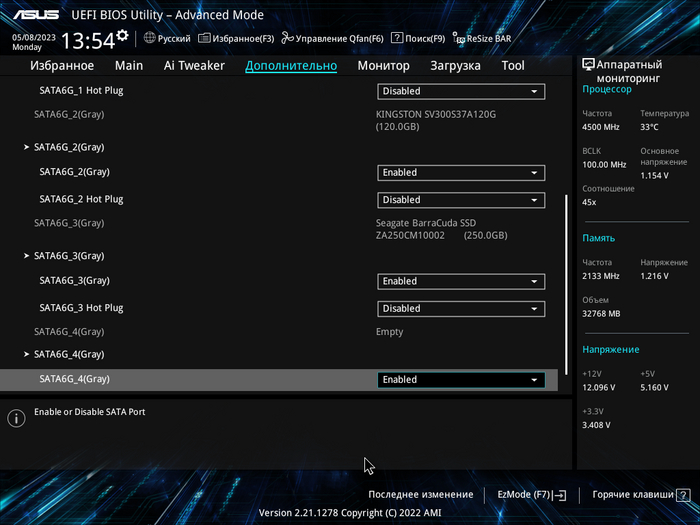
Task: Expand the SATA6G_2(Gray) submenu arrow
Action: (26, 147)
